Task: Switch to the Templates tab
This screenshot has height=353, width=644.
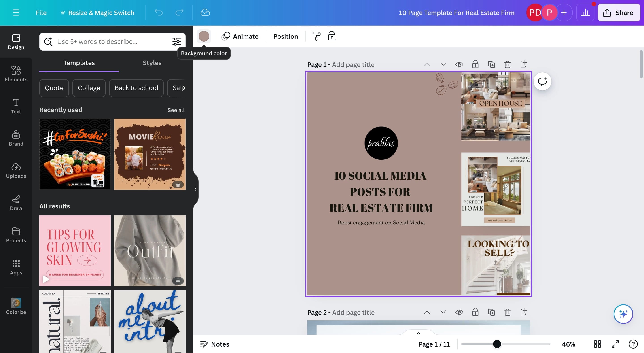Action: [79, 63]
